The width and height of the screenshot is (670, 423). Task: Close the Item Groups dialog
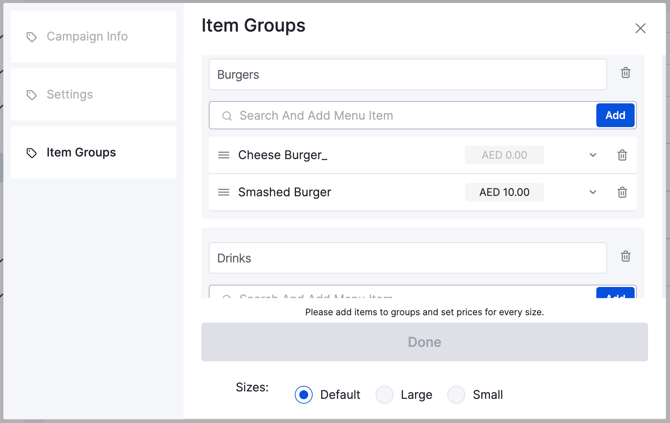pyautogui.click(x=640, y=28)
